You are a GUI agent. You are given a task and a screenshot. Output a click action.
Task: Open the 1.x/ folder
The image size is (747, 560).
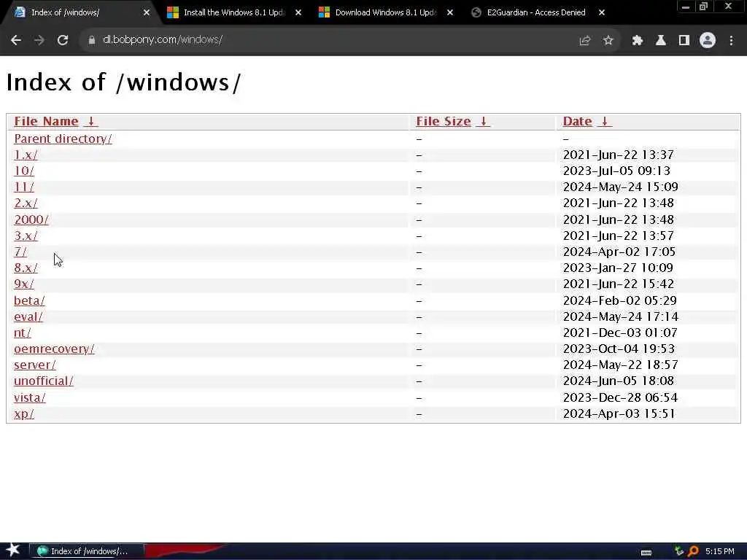[26, 155]
